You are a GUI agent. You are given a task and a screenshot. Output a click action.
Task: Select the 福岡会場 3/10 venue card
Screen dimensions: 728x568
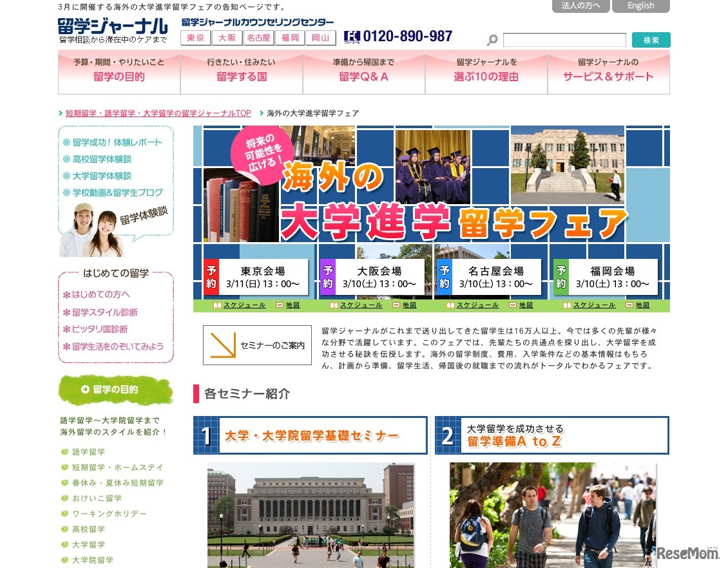pyautogui.click(x=606, y=277)
